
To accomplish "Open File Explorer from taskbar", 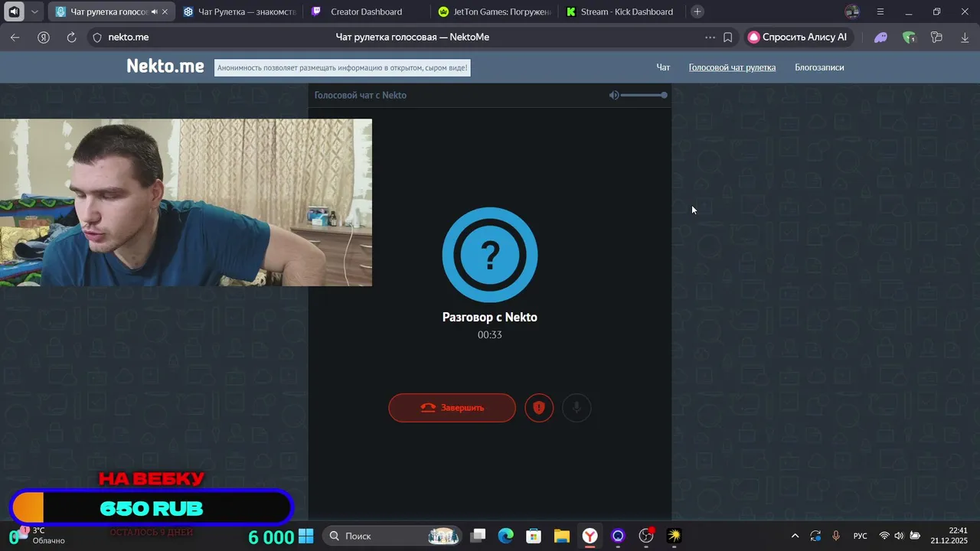I will coord(562,536).
